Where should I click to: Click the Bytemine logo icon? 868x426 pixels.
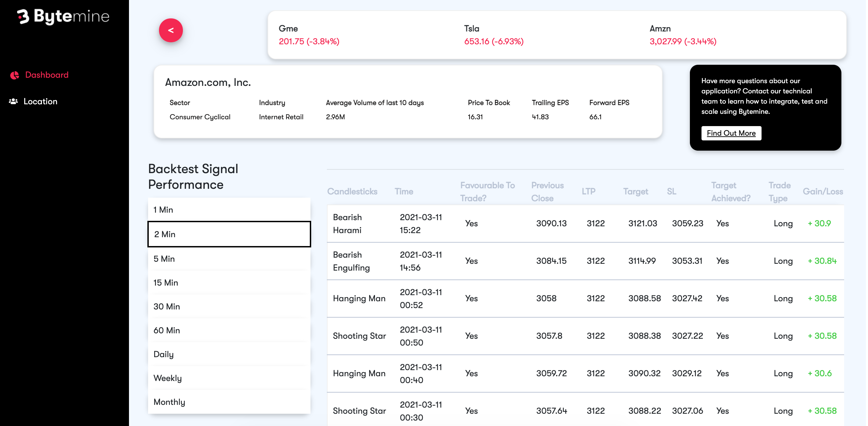(23, 16)
